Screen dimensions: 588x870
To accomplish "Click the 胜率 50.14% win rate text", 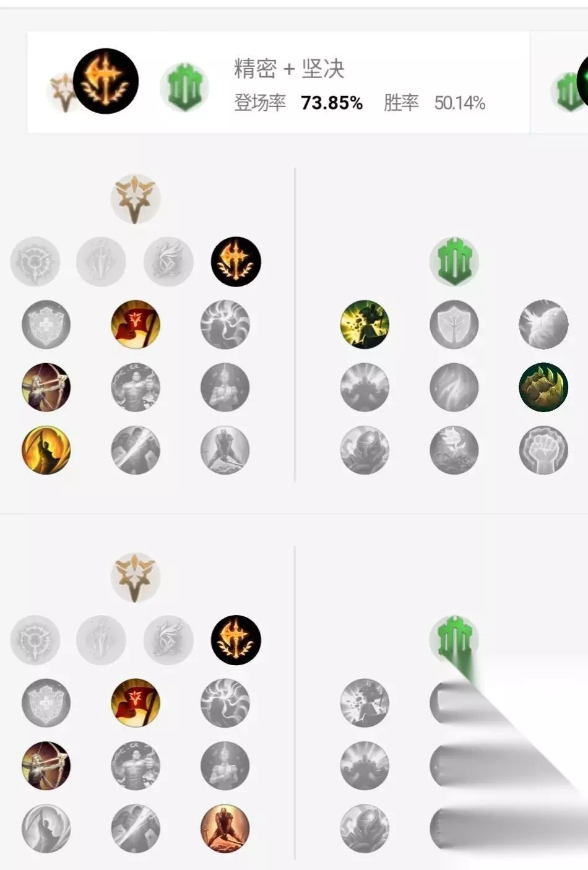I will [x=435, y=103].
